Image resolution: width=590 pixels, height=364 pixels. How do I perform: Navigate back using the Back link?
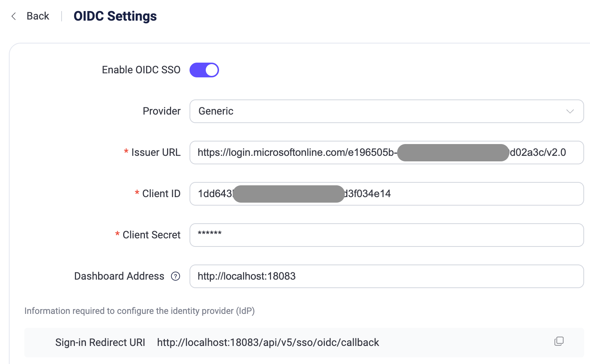[37, 16]
